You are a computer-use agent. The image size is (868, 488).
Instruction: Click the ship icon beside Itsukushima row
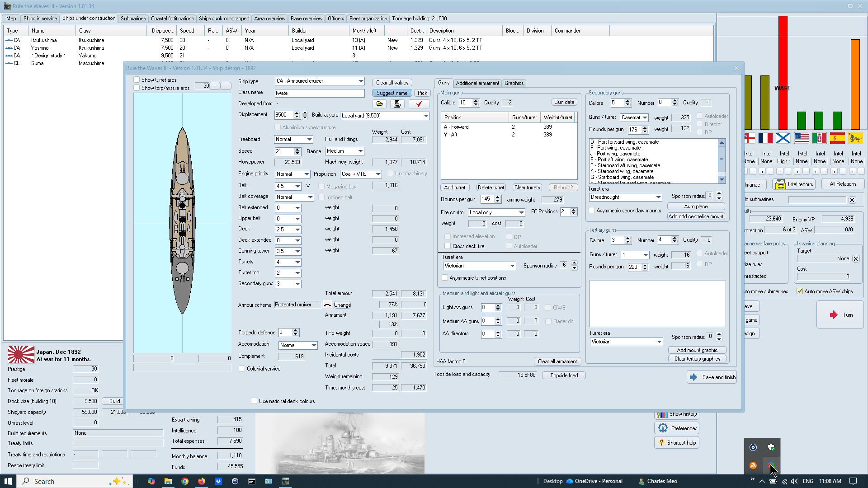[x=9, y=40]
